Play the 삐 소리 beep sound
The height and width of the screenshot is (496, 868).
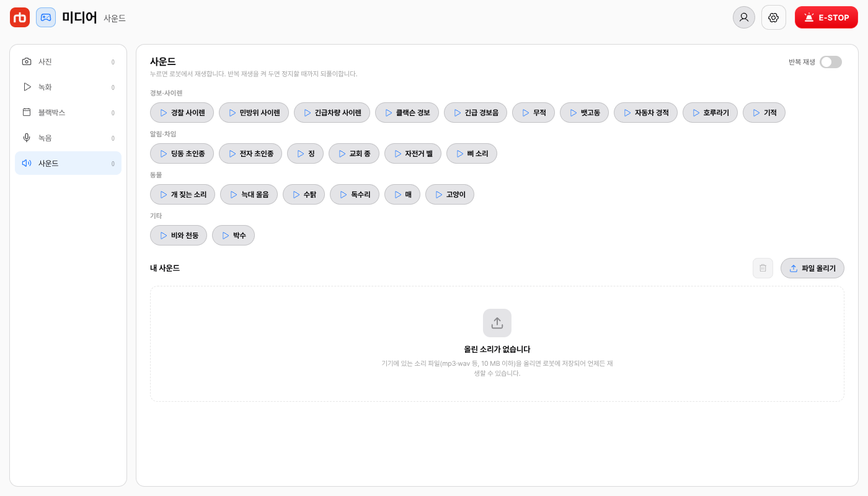point(472,154)
